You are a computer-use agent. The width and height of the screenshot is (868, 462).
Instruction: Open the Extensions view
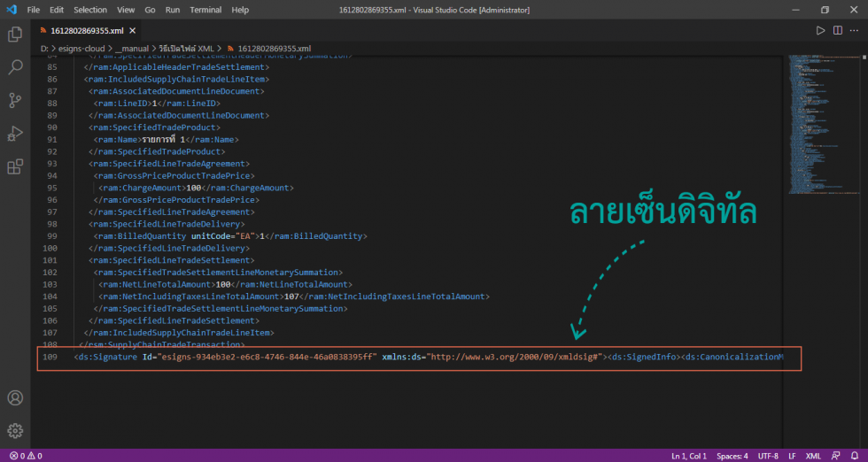(15, 166)
